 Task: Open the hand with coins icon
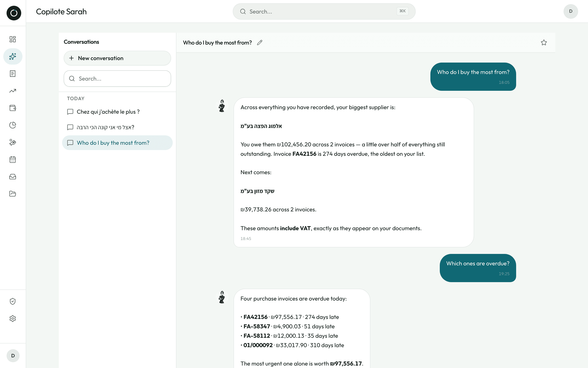point(13,142)
